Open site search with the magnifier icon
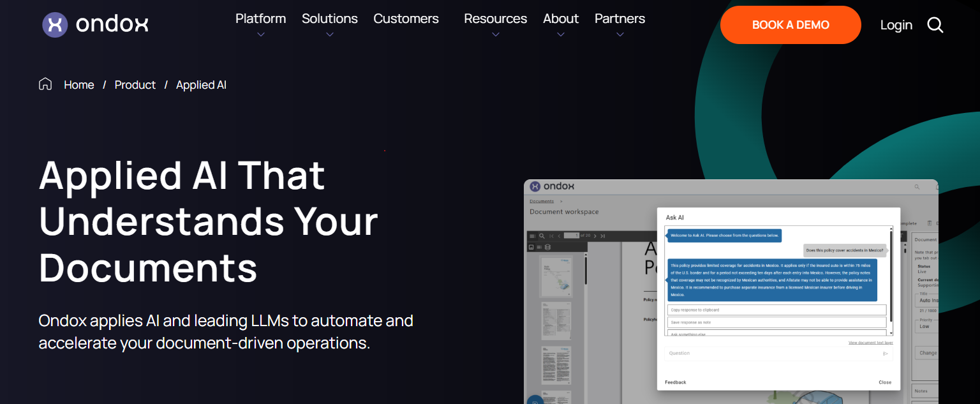The image size is (980, 404). 935,25
